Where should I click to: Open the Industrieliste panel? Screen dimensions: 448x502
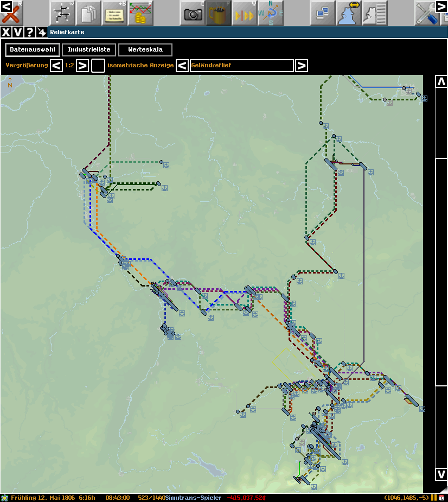pos(89,50)
